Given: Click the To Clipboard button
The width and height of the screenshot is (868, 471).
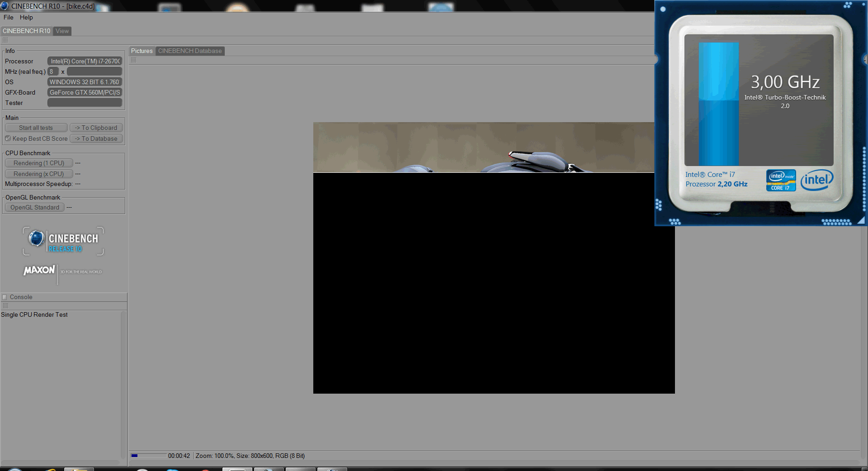Looking at the screenshot, I should [96, 128].
